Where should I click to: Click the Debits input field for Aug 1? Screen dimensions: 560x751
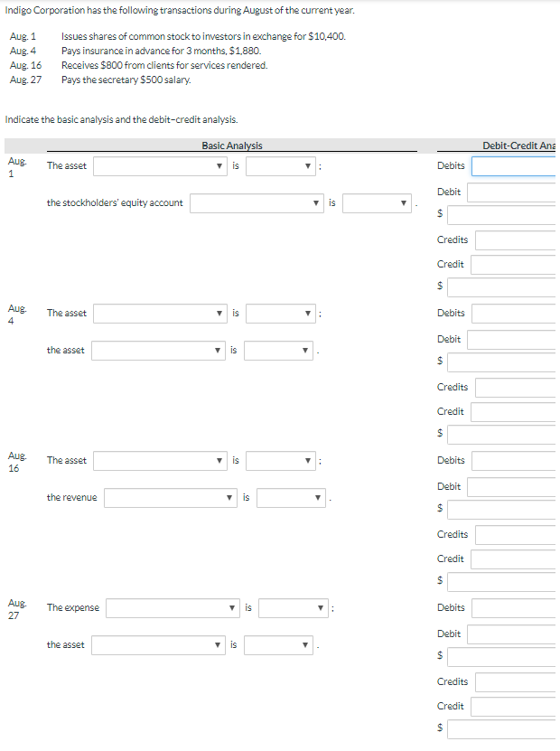pos(517,165)
